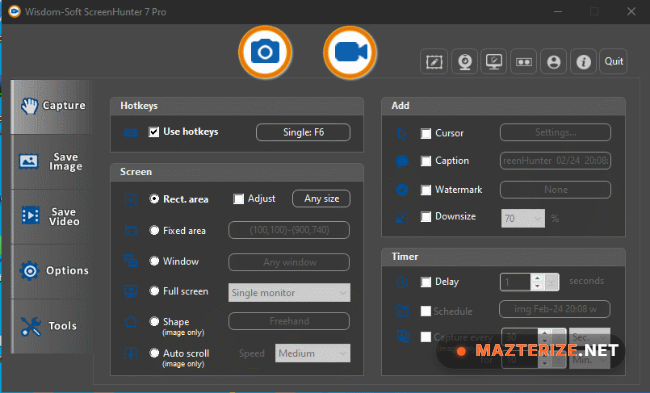
Task: Click the fixed area coordinates field
Action: tap(289, 230)
